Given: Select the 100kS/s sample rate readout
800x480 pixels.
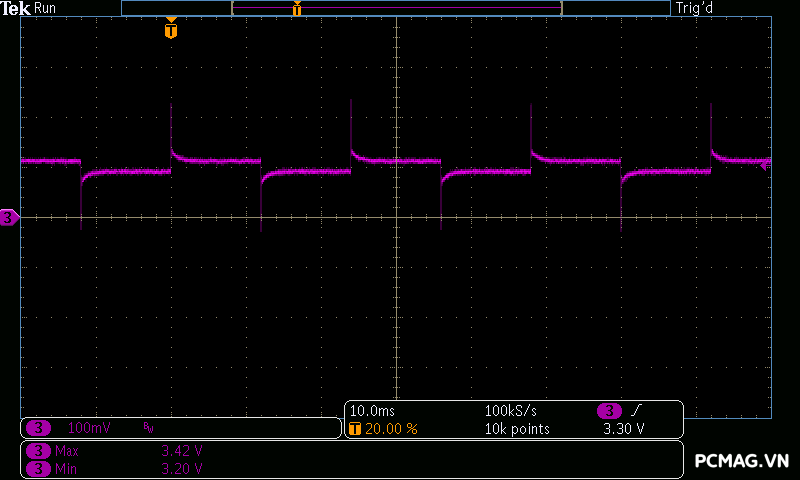Looking at the screenshot, I should coord(511,411).
